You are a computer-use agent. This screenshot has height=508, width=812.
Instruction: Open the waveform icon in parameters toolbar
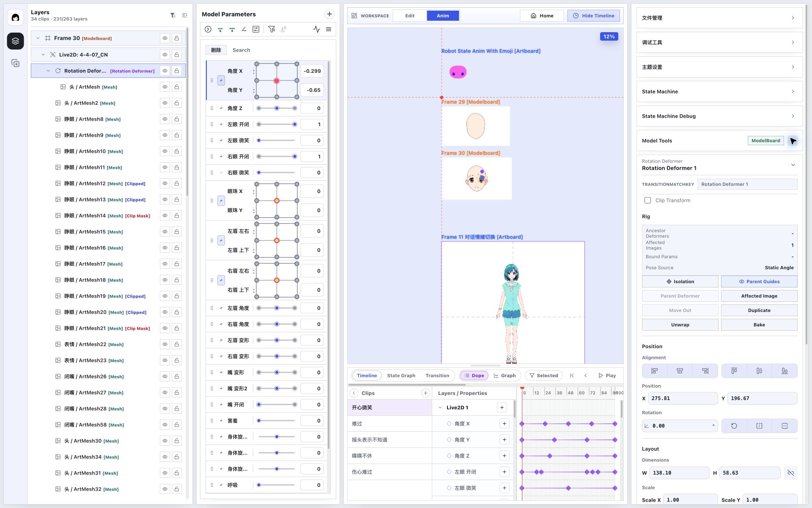point(317,29)
